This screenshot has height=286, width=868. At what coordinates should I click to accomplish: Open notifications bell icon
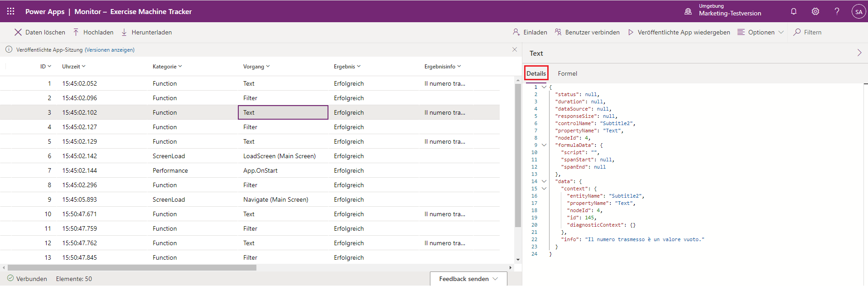click(794, 11)
